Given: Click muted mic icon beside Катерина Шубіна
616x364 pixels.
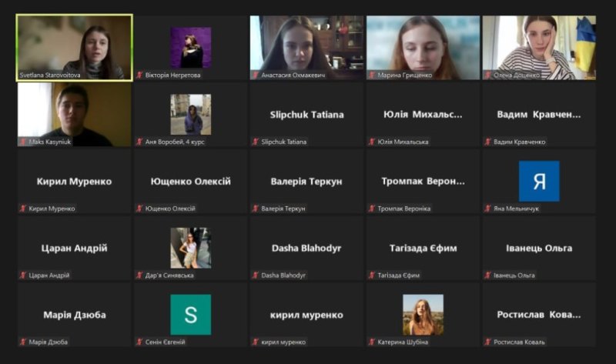Looking at the screenshot, I should pyautogui.click(x=372, y=342).
